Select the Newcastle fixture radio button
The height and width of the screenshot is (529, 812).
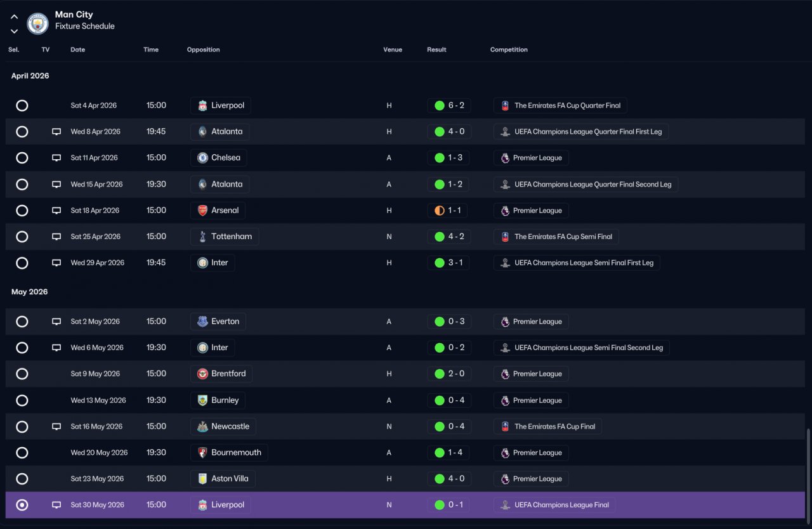point(22,426)
